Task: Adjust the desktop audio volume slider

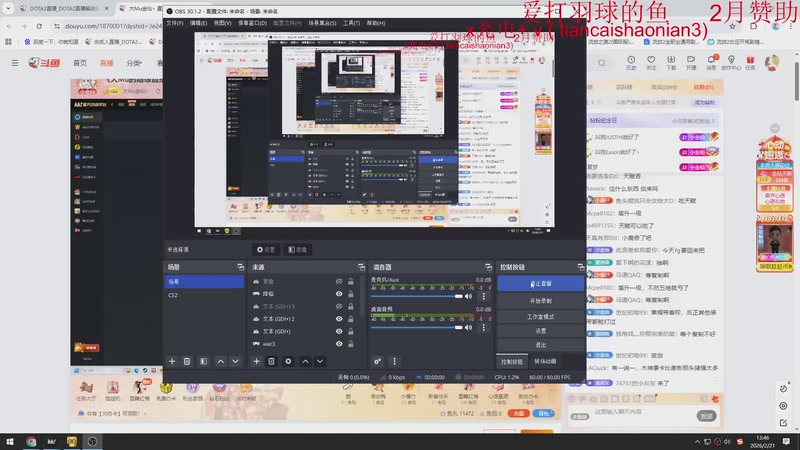Action: pos(417,328)
